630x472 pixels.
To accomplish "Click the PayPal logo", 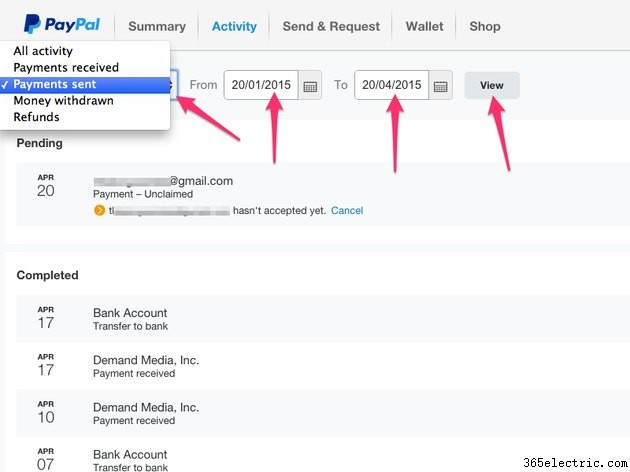I will tap(61, 24).
